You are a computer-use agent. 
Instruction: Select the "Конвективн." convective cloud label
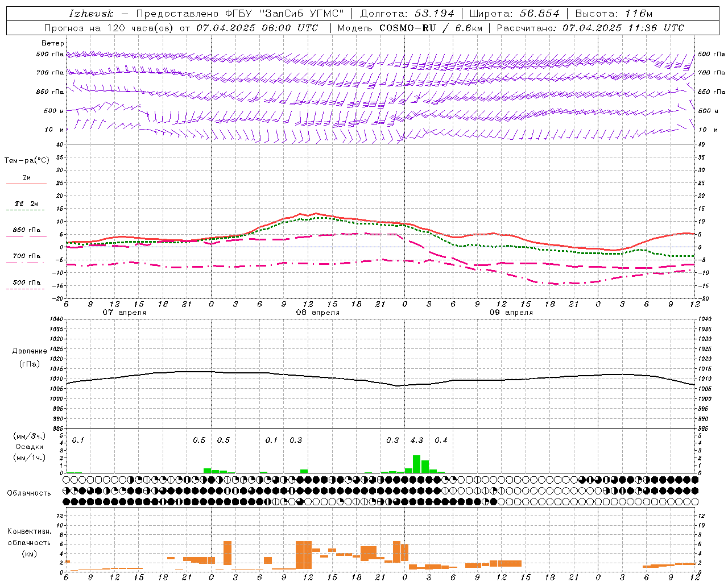29,531
